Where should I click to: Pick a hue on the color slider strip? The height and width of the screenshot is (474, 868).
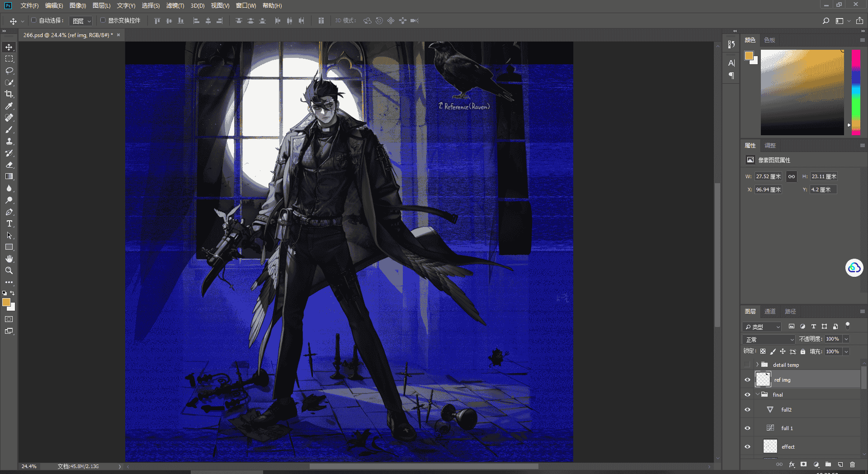tap(856, 92)
